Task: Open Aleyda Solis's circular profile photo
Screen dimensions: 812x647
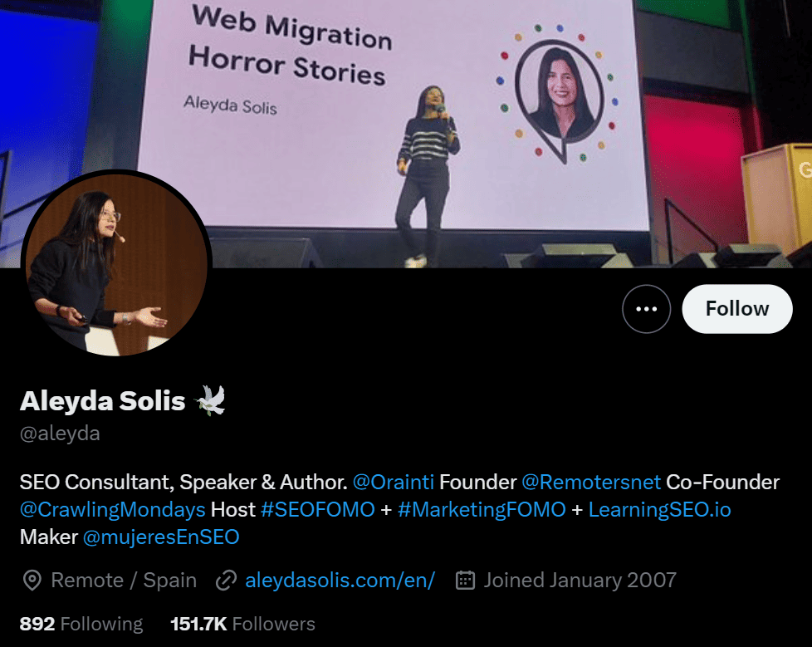Action: click(x=116, y=265)
